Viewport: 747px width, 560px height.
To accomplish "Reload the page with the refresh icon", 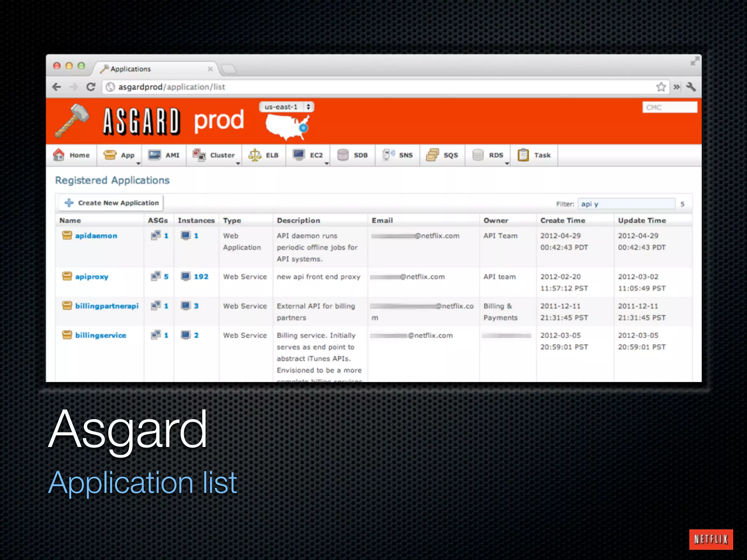I will (x=91, y=87).
